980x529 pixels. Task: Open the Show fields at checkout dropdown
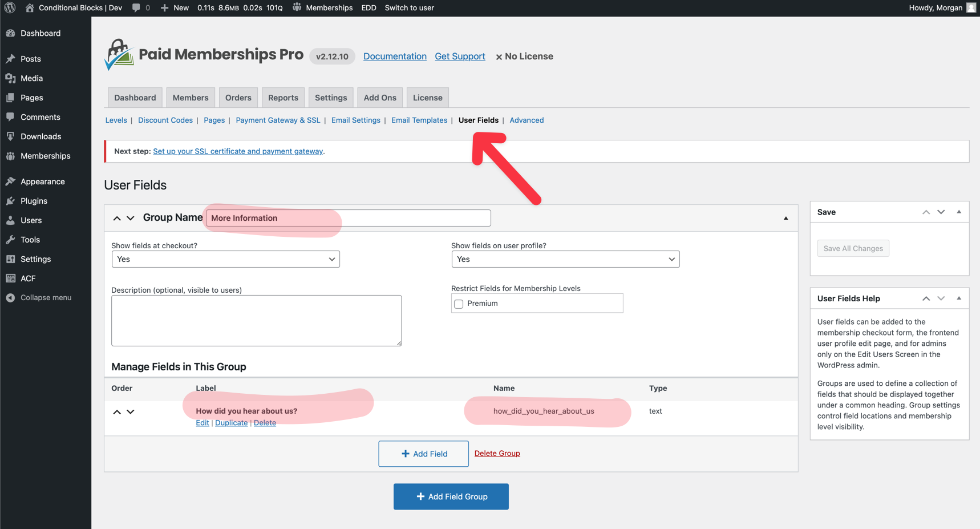[225, 259]
